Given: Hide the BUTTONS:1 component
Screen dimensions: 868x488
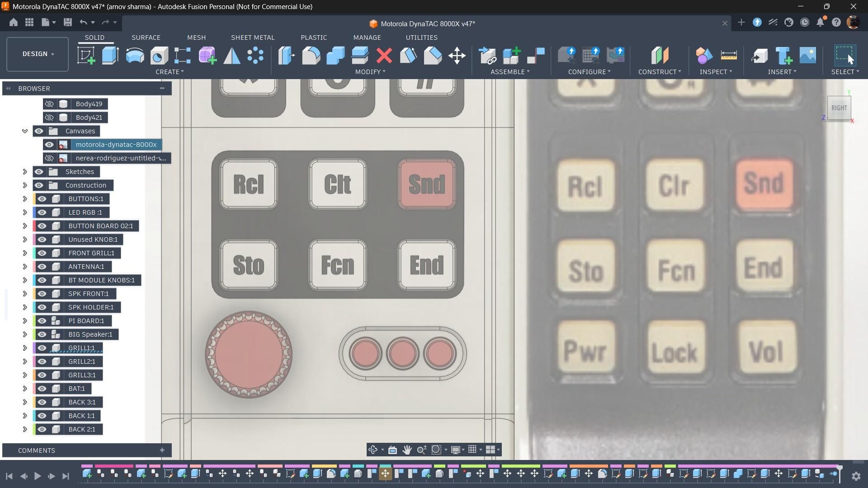Looking at the screenshot, I should click(x=42, y=199).
